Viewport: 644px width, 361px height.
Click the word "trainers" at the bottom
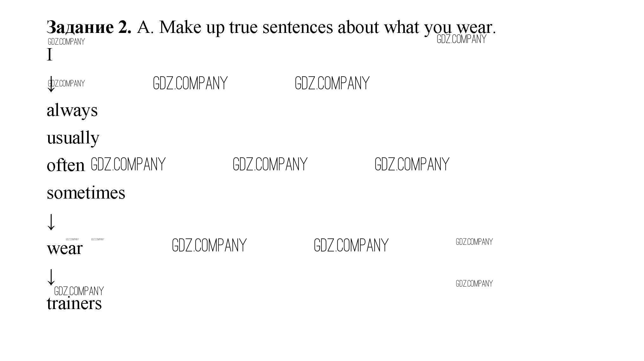74,303
